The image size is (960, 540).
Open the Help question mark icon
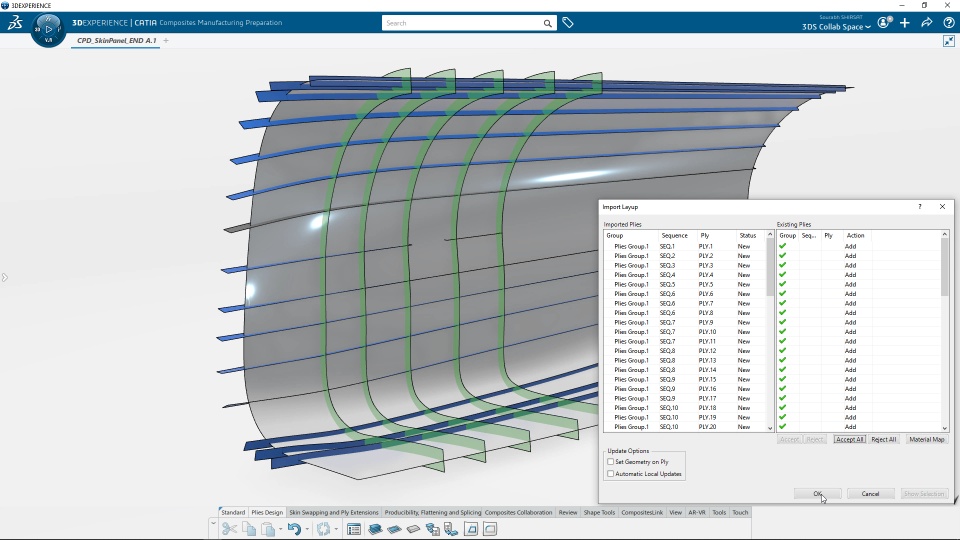[948, 23]
